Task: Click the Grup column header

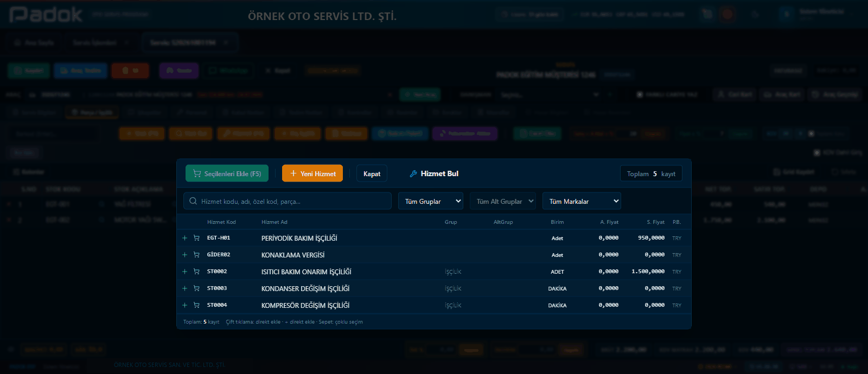Action: (x=451, y=222)
